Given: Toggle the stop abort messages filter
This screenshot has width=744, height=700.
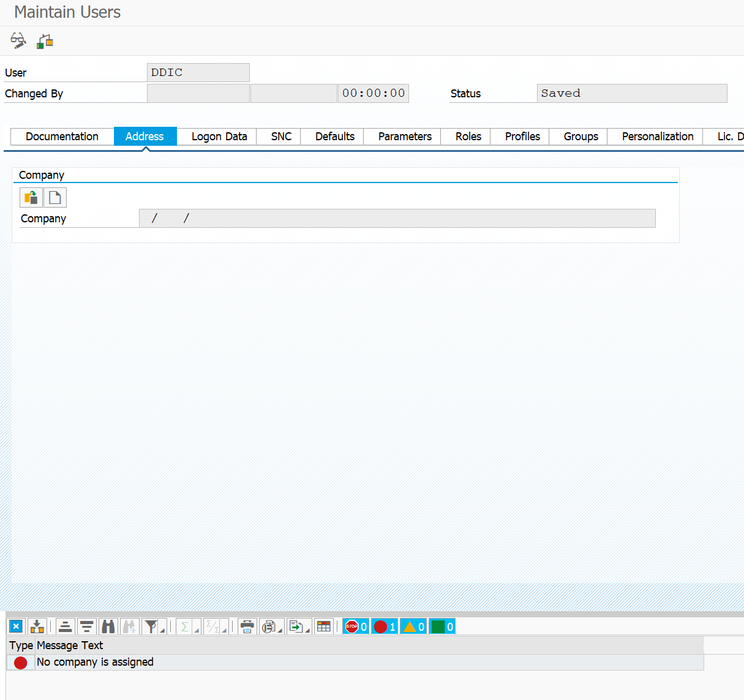Looking at the screenshot, I should [356, 627].
